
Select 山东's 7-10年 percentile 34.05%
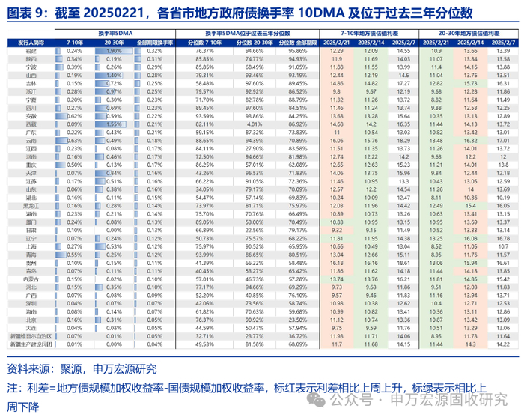[204, 189]
